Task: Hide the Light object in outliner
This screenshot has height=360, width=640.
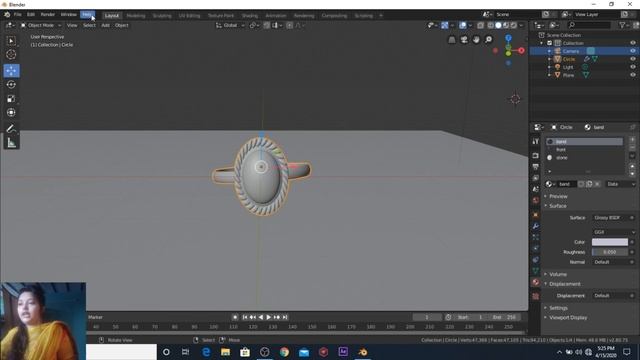Action: click(x=633, y=67)
